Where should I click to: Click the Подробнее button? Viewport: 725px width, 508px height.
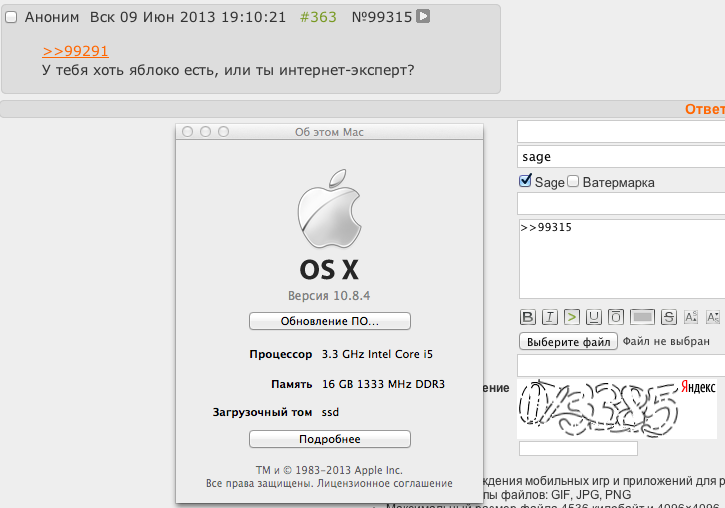click(330, 439)
